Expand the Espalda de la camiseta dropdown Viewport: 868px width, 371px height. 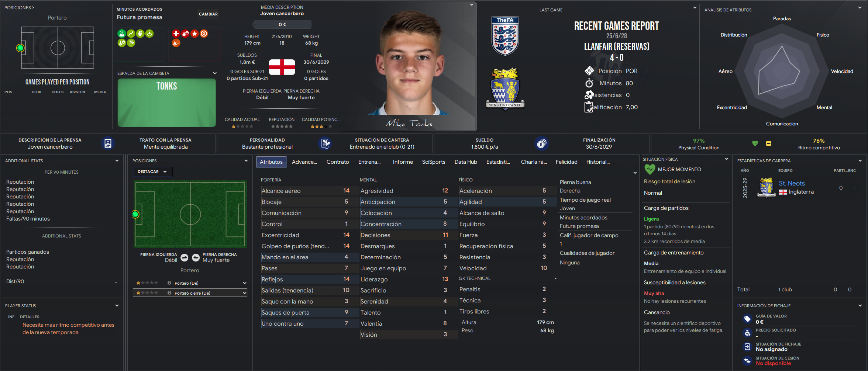pyautogui.click(x=215, y=73)
